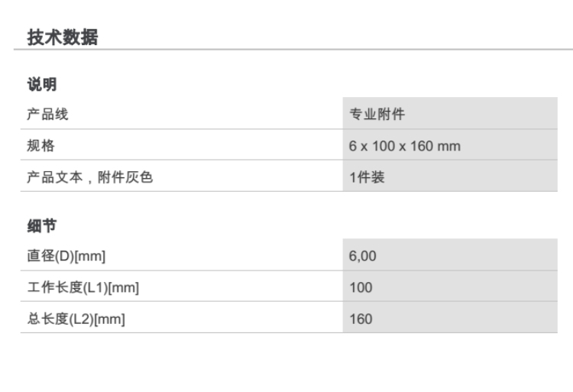Click the 技术数据 section heading
This screenshot has height=392, width=573.
pyautogui.click(x=63, y=37)
